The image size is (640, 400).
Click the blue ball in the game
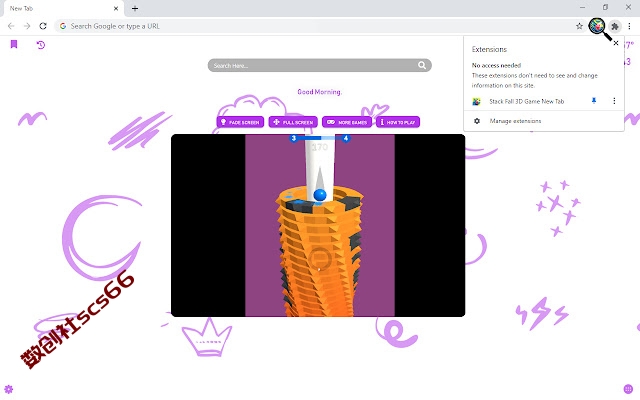[320, 195]
